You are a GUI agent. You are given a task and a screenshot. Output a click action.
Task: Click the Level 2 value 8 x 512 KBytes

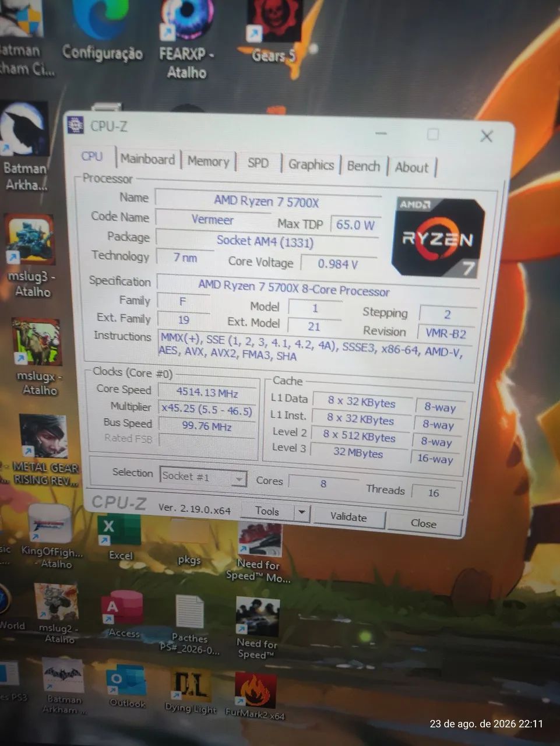click(x=360, y=436)
